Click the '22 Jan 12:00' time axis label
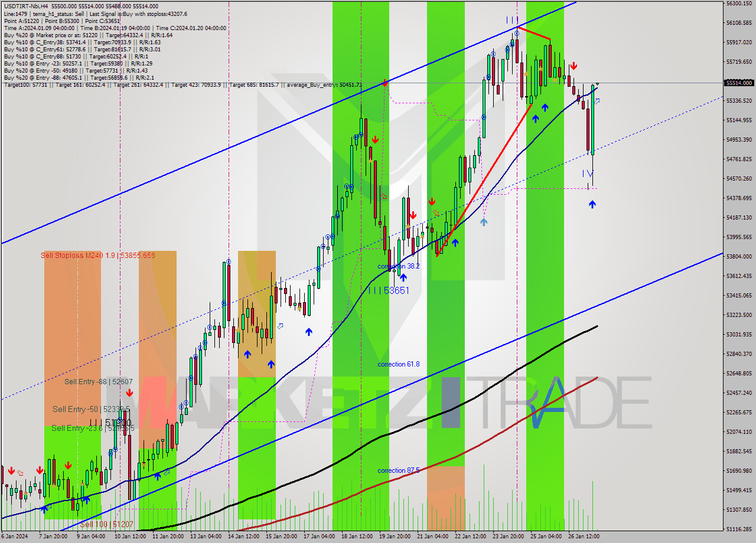 (470, 537)
